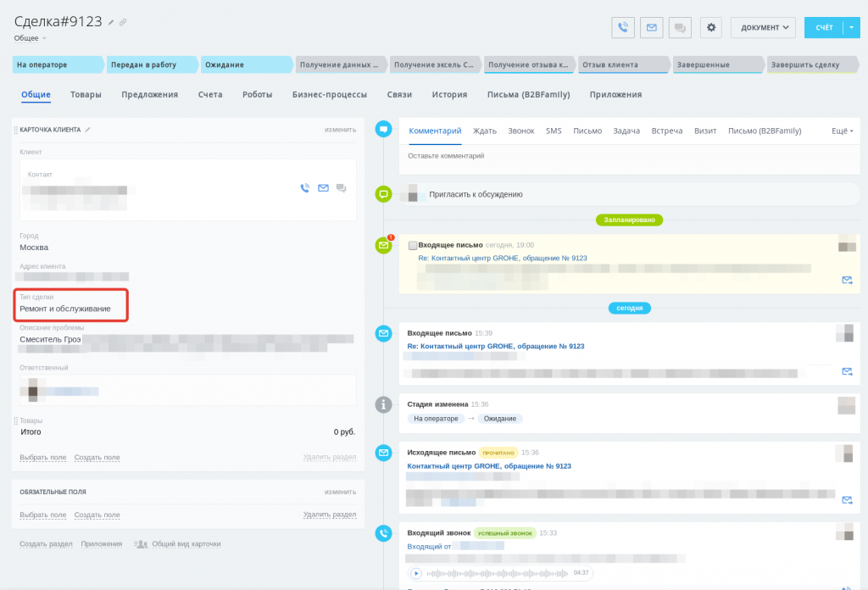
Task: Set stage to Отзыв клиента
Action: [x=623, y=64]
